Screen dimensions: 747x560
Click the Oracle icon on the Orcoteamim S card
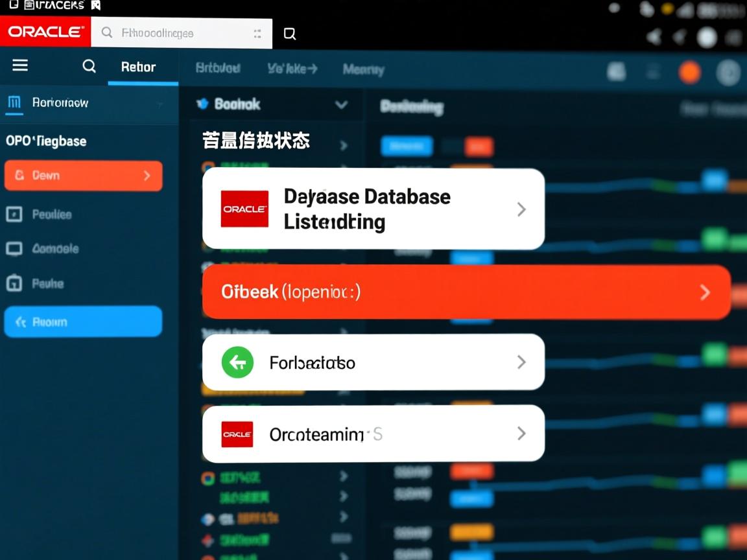pos(237,434)
